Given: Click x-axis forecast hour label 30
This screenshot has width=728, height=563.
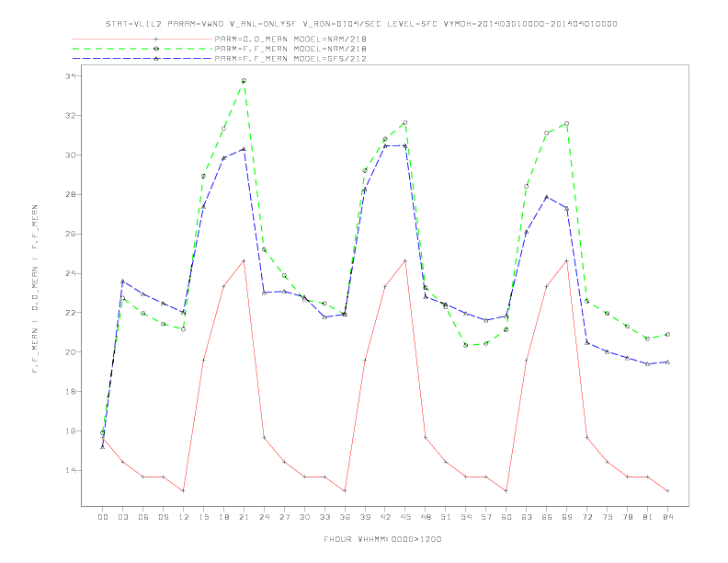Looking at the screenshot, I should coord(304,517).
